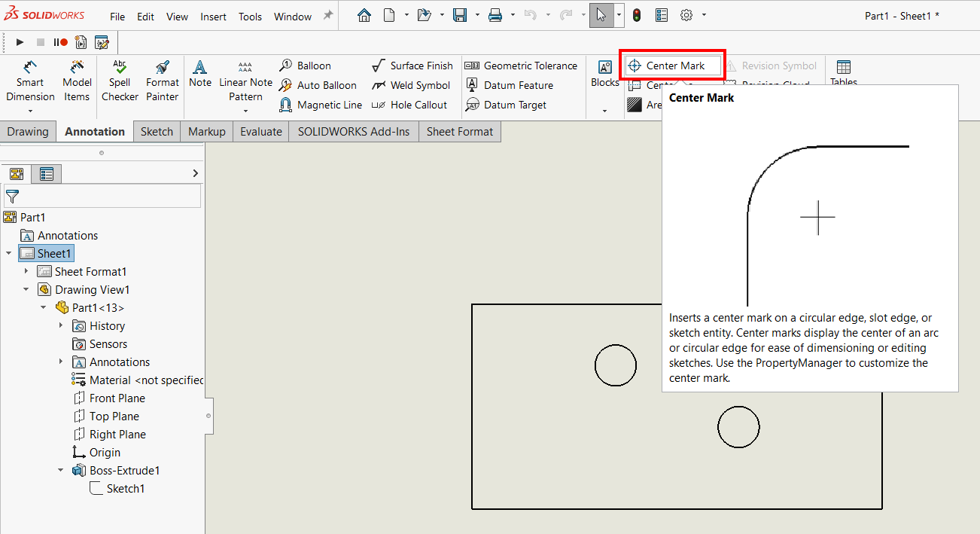Select the Smart Dimension tool

pos(30,81)
